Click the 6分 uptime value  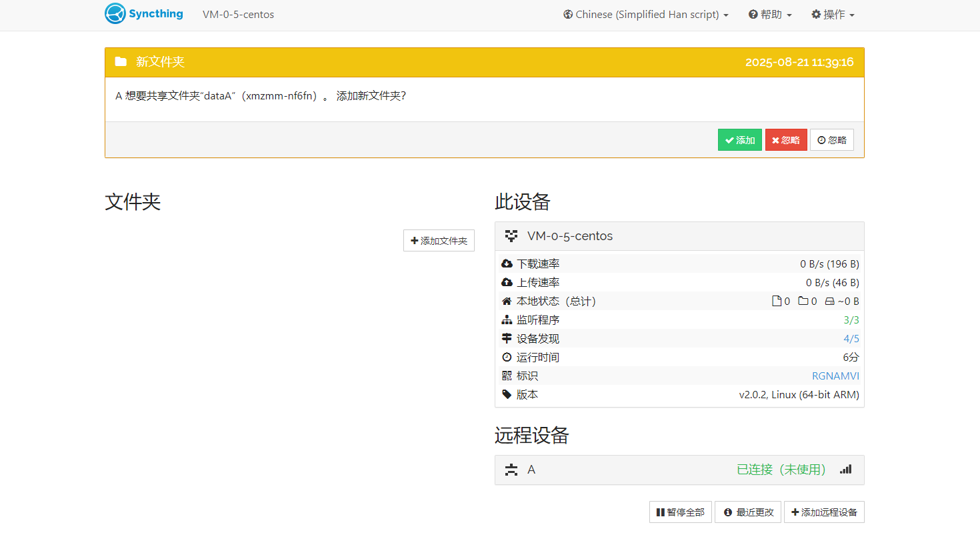[851, 357]
